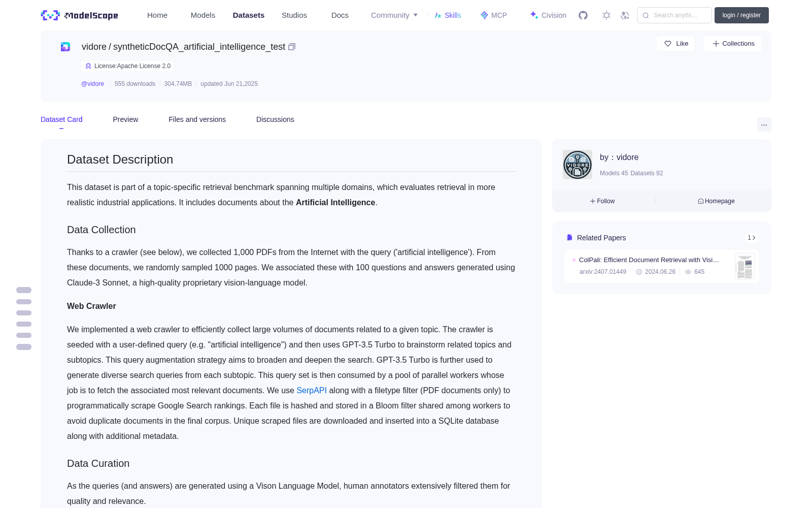
Task: Like the dataset with heart button
Action: point(676,44)
